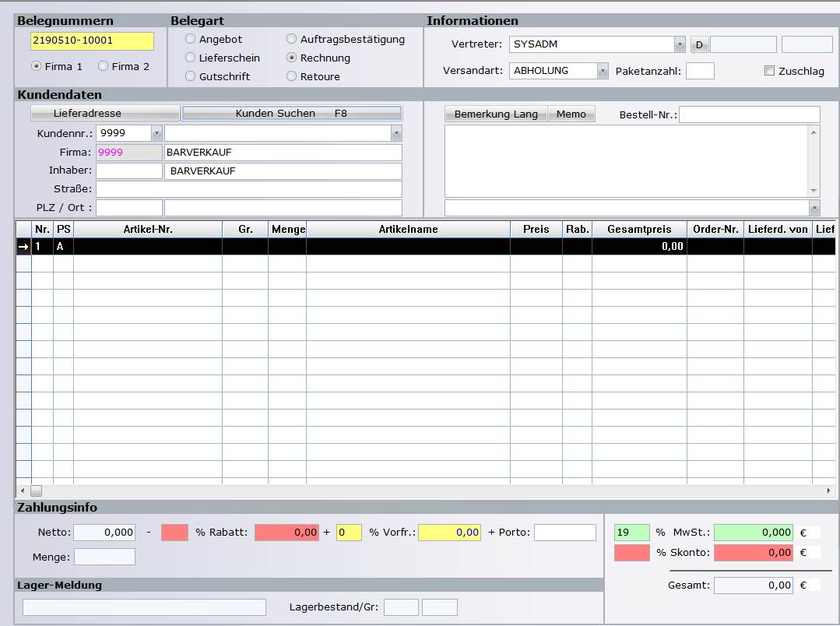Click the D button beside Vertreter
The image size is (840, 626).
(699, 44)
